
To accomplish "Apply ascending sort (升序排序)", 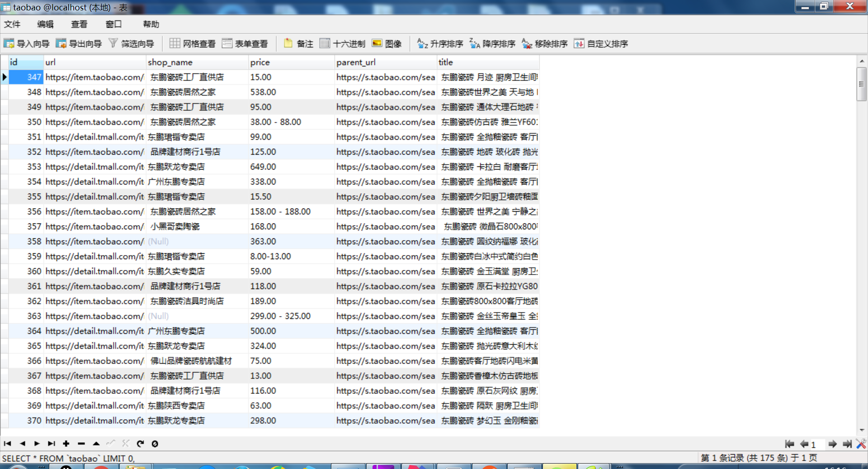I will [x=440, y=43].
